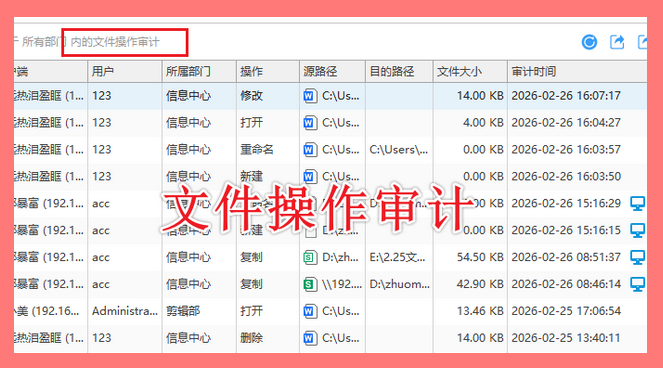Click the 4.00 KB file size
663x368 pixels.
pos(483,123)
